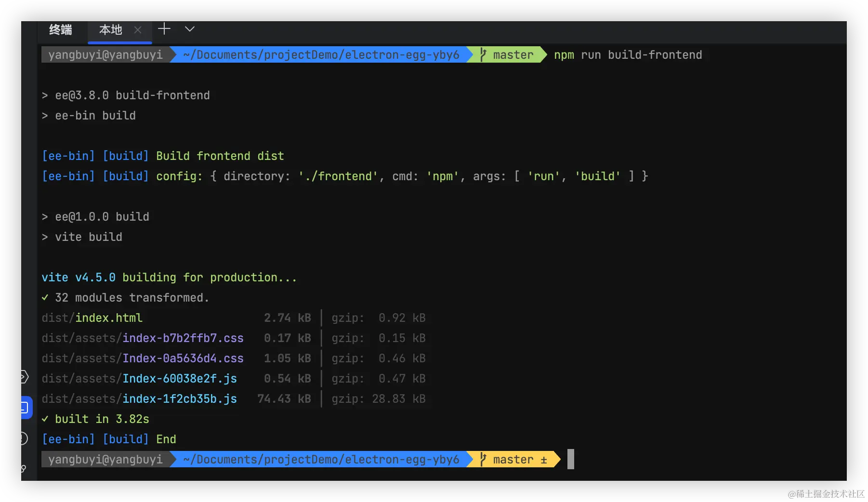Click '32 modules transformed.' line
The height and width of the screenshot is (502, 868).
tap(125, 298)
